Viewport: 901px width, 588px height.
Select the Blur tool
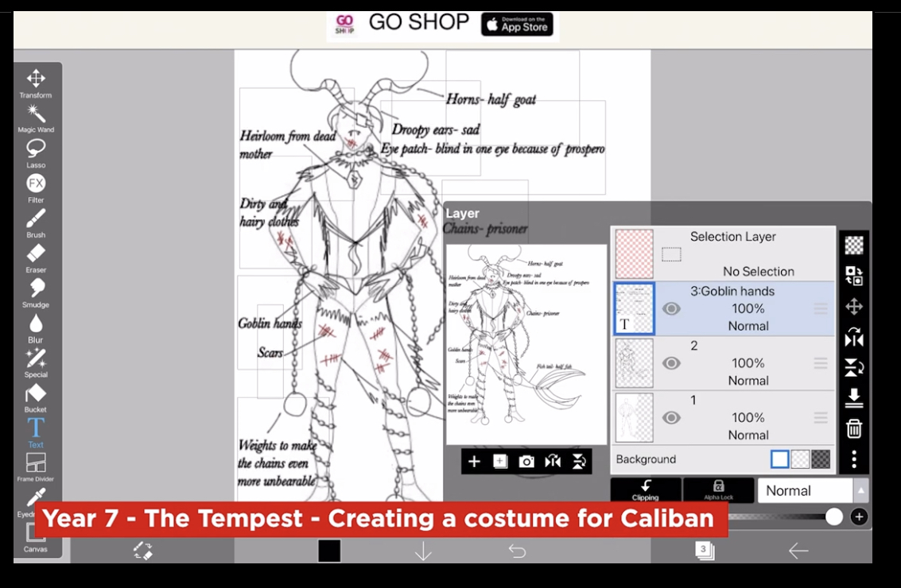coord(36,329)
